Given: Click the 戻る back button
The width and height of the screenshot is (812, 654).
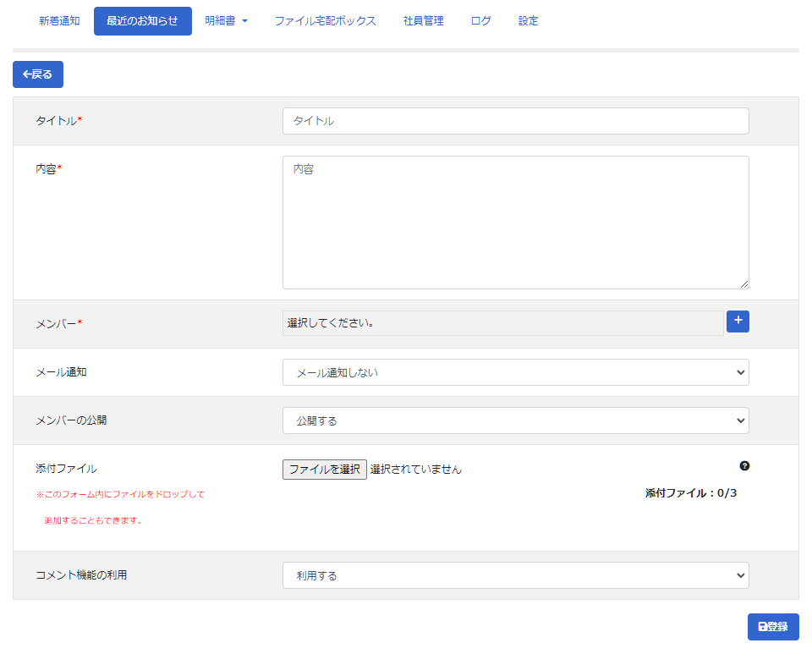Looking at the screenshot, I should (x=38, y=74).
